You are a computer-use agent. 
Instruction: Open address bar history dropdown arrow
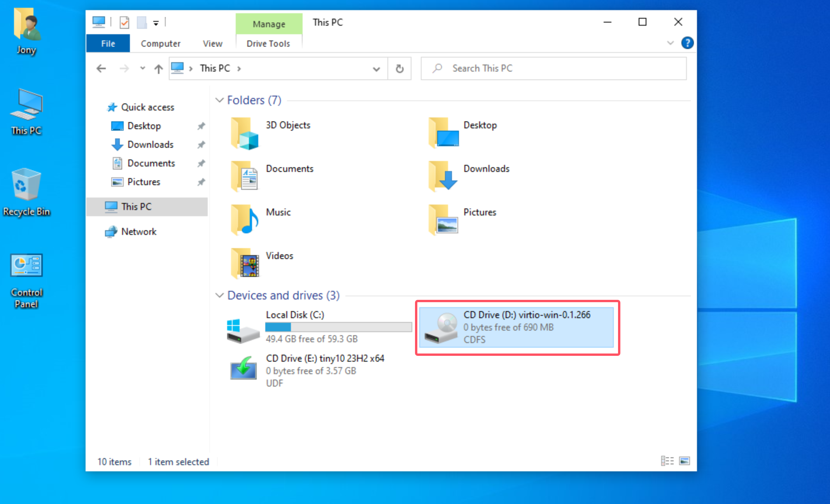[x=376, y=69]
